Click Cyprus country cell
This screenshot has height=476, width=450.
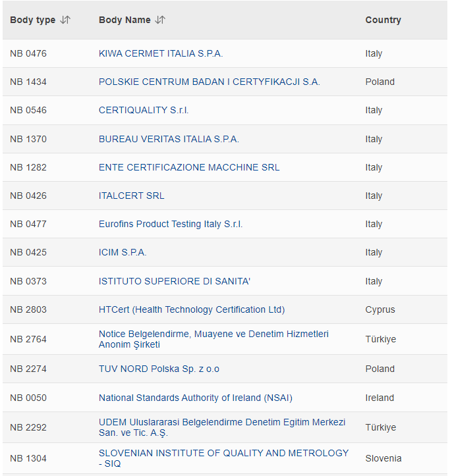pyautogui.click(x=380, y=309)
